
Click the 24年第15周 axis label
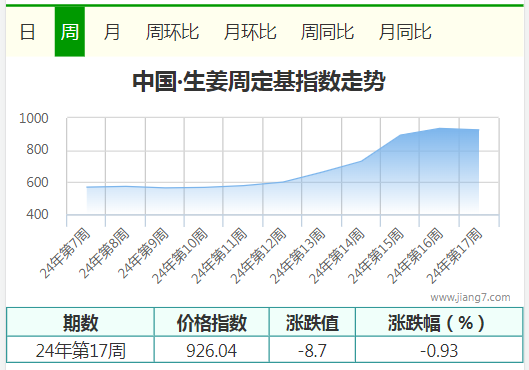(376, 256)
